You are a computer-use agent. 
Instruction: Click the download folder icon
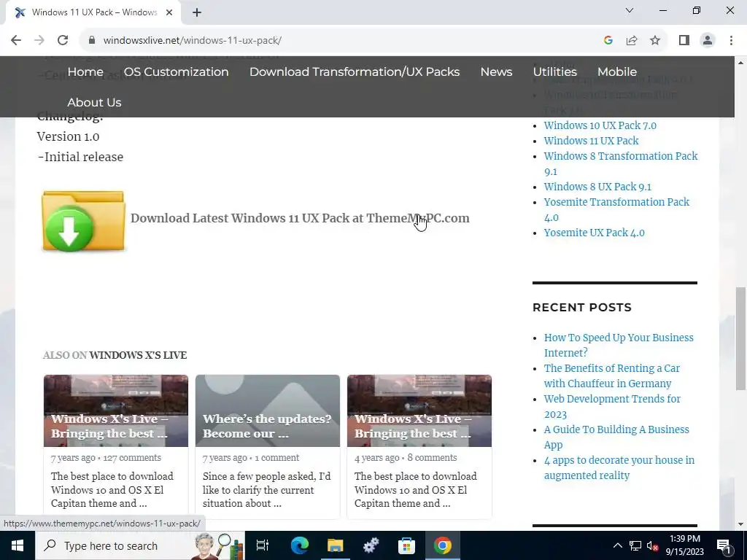click(x=83, y=220)
